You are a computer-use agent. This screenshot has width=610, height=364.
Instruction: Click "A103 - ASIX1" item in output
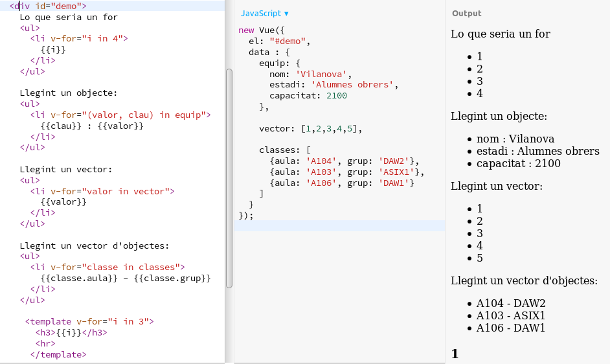click(x=510, y=315)
